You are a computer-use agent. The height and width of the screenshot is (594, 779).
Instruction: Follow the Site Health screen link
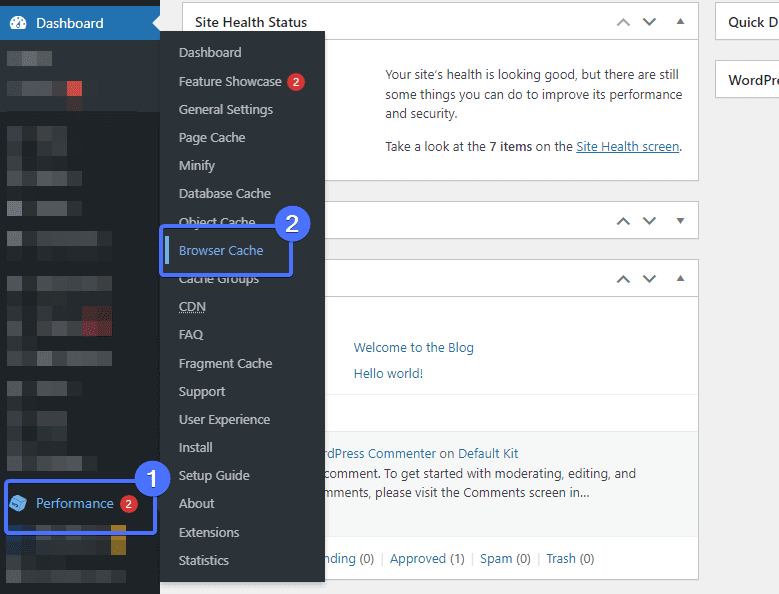click(627, 147)
